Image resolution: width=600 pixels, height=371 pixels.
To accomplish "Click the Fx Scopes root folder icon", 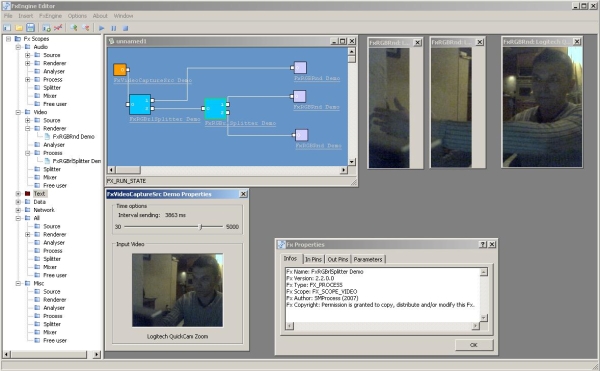I will coord(18,39).
